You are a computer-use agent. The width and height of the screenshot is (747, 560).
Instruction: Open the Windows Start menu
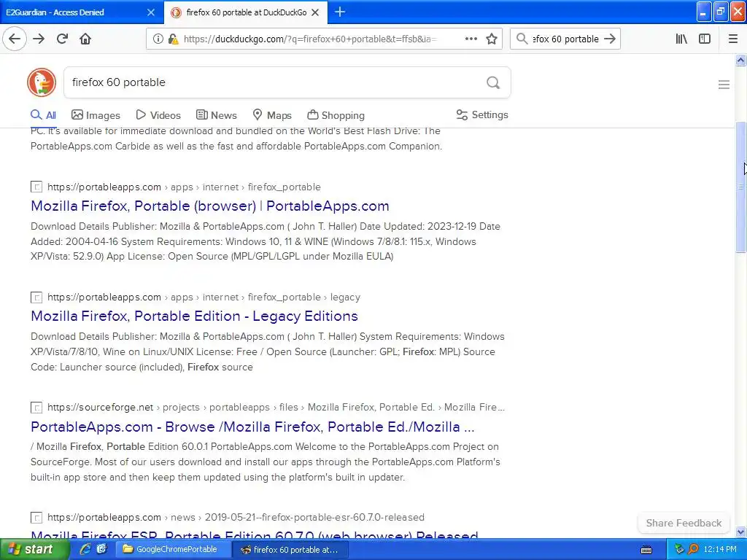tap(34, 549)
